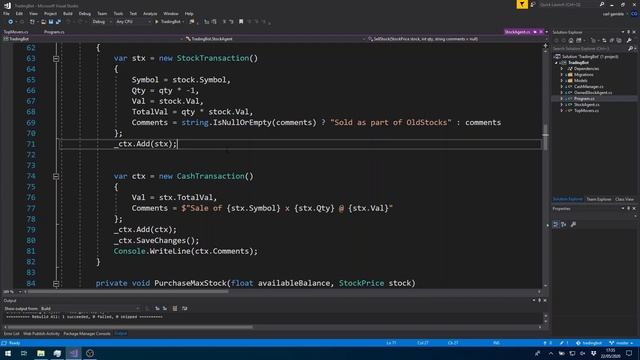The image size is (640, 360).
Task: Click the Solution Explorer search magnifier icon
Action: (631, 49)
